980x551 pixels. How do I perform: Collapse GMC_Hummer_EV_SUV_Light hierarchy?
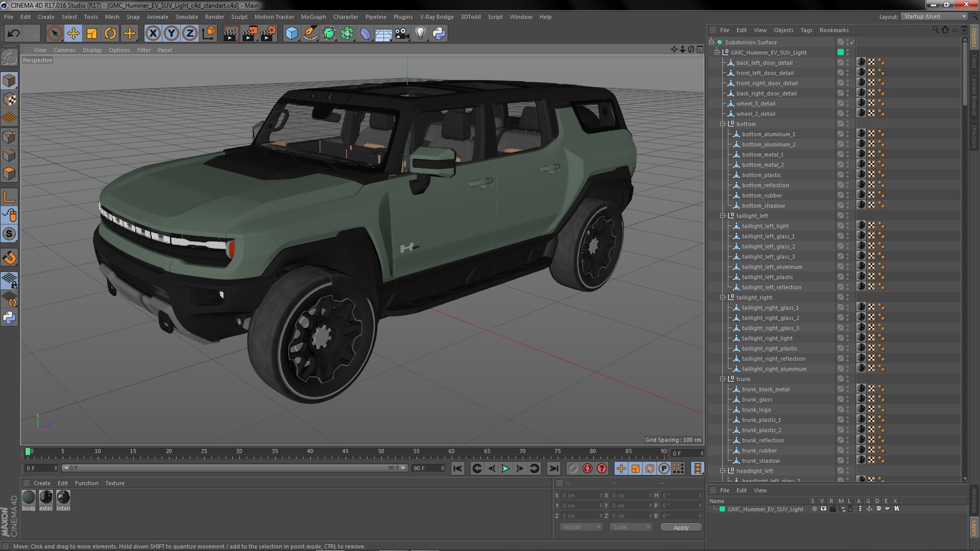(717, 53)
